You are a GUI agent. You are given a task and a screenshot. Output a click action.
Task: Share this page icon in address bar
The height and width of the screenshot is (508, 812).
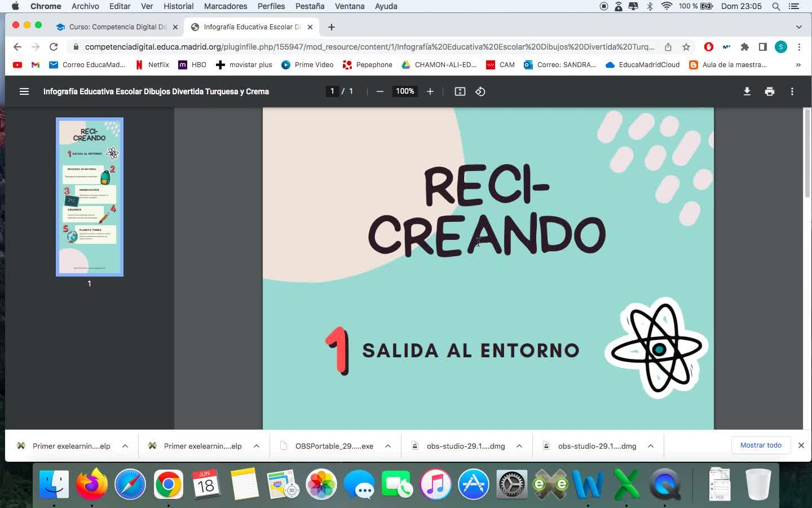coord(668,47)
